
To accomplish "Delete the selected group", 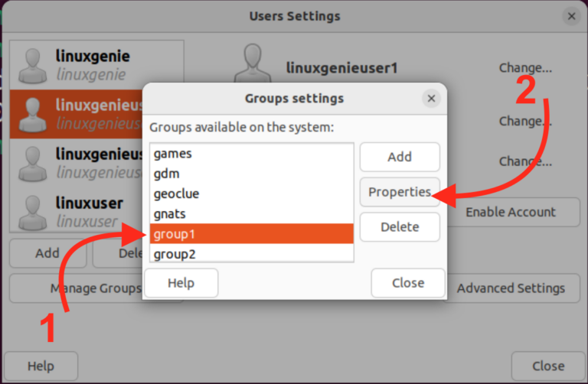I will (x=400, y=226).
